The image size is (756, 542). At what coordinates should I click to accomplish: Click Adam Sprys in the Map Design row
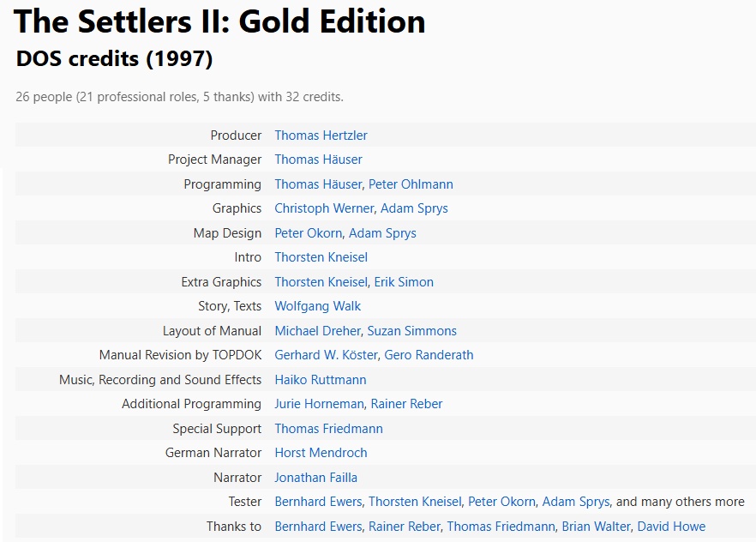click(x=382, y=233)
